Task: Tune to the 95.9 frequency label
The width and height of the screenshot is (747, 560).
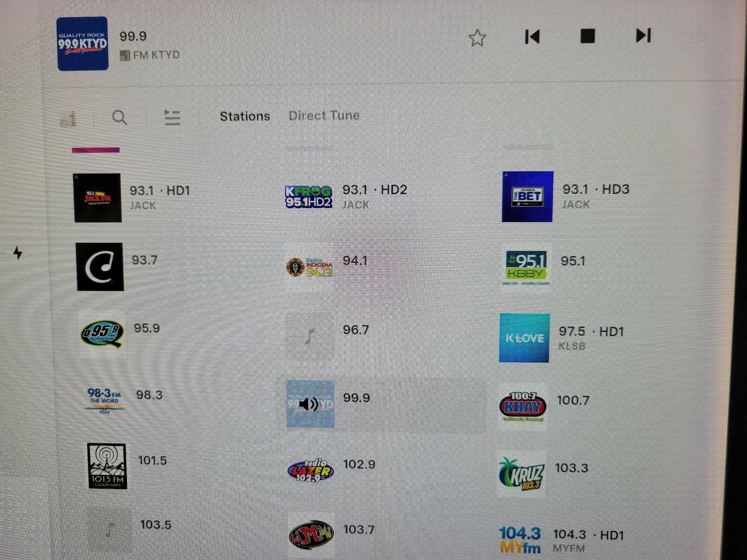Action: [147, 328]
